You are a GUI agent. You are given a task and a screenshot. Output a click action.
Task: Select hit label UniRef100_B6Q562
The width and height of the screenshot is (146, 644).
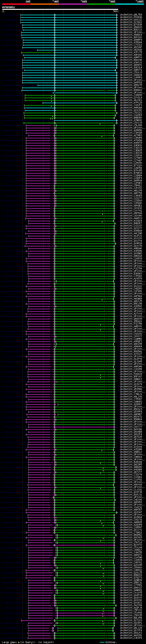click(131, 535)
